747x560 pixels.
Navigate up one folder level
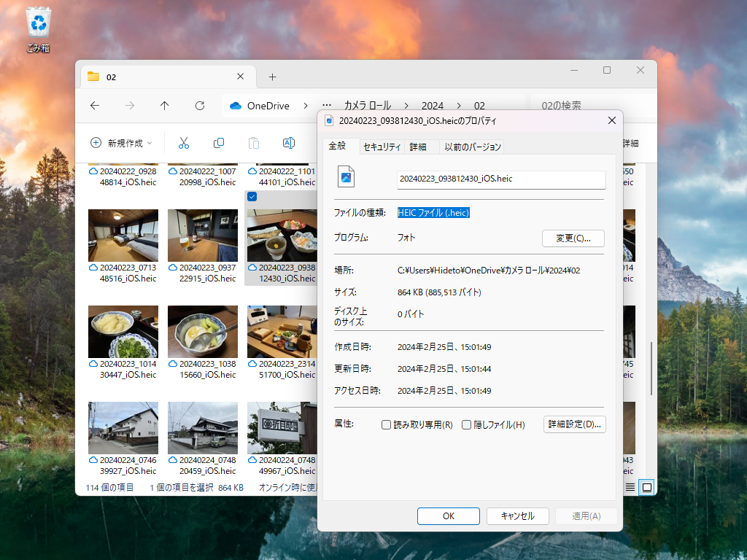[x=164, y=106]
